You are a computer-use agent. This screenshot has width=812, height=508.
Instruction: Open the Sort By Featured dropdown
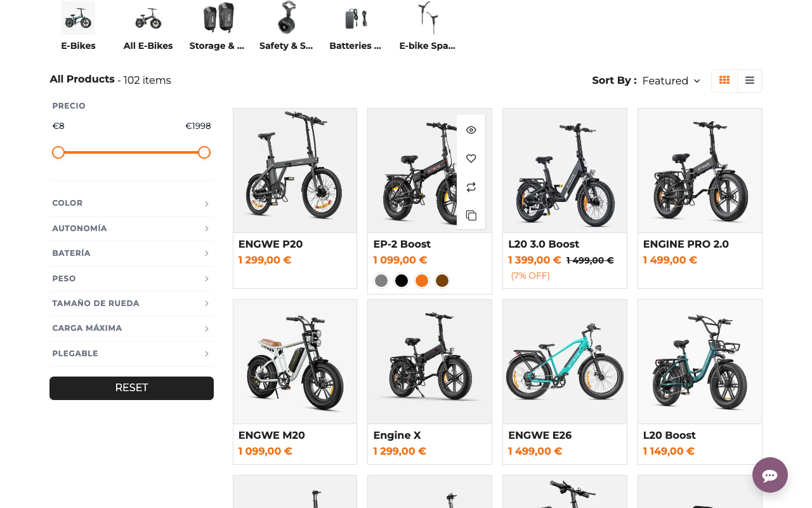[671, 81]
